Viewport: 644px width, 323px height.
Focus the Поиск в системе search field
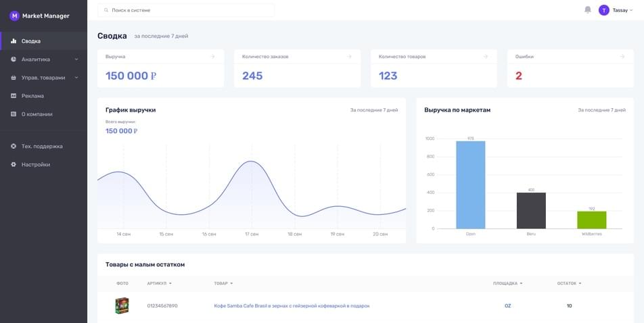[x=186, y=10]
